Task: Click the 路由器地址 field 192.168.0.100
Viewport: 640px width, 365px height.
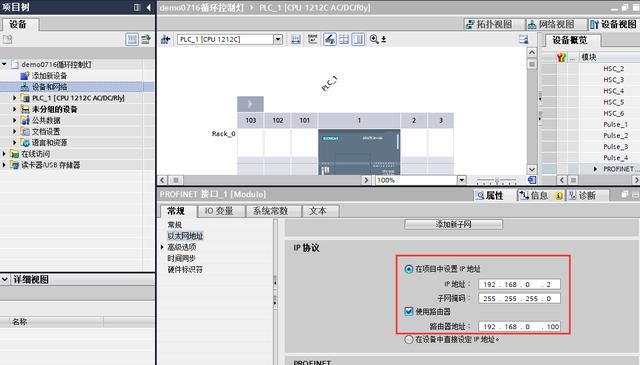Action: tap(519, 327)
